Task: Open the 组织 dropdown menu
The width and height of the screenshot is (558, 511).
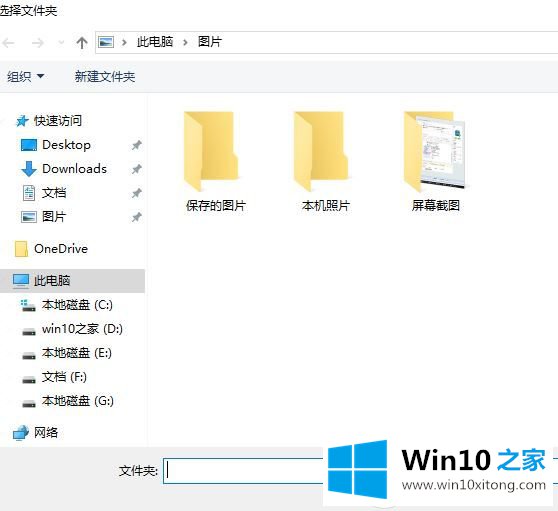Action: click(x=26, y=77)
